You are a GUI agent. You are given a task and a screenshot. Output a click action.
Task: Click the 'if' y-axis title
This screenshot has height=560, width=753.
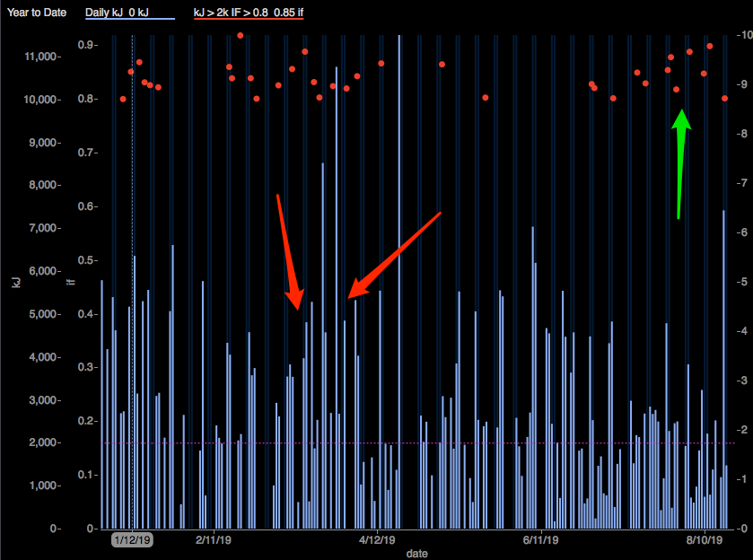(71, 282)
